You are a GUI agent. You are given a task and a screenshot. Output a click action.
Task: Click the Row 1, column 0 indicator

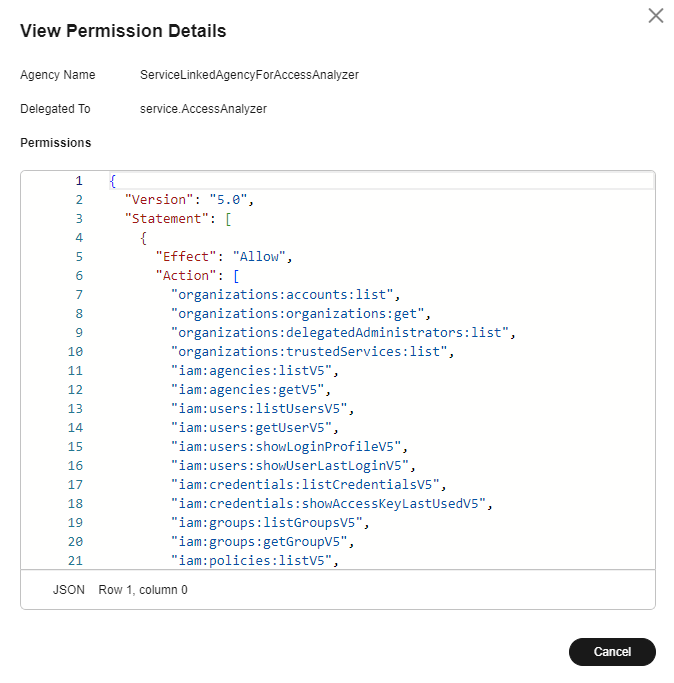click(x=143, y=590)
